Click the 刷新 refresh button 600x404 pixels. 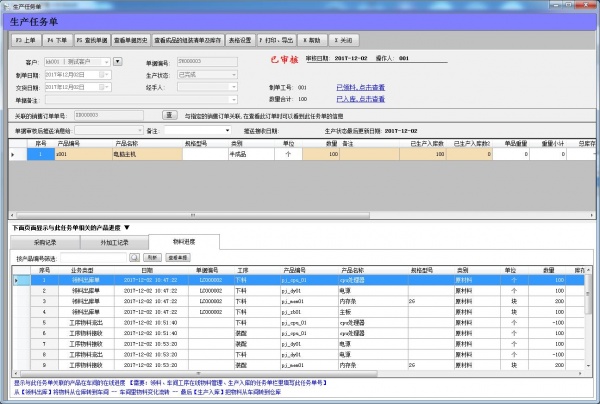pyautogui.click(x=153, y=257)
